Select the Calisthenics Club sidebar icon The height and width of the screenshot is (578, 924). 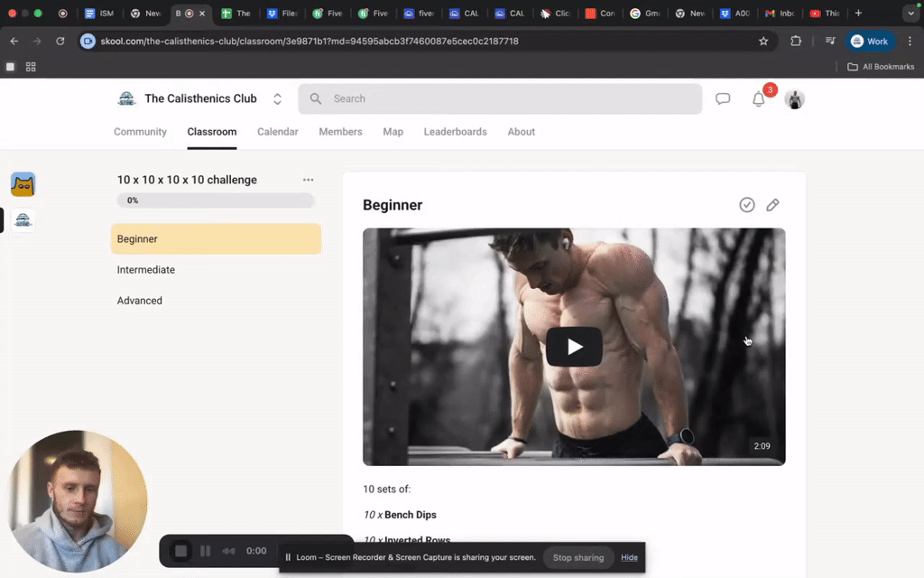[23, 220]
